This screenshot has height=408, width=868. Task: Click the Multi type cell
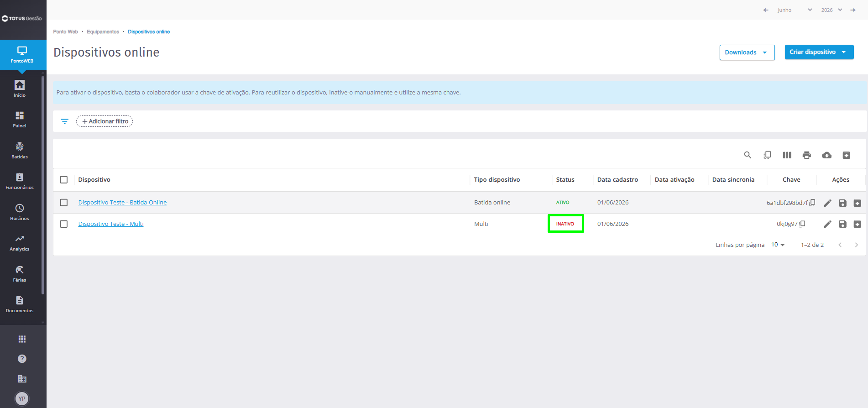tap(481, 224)
